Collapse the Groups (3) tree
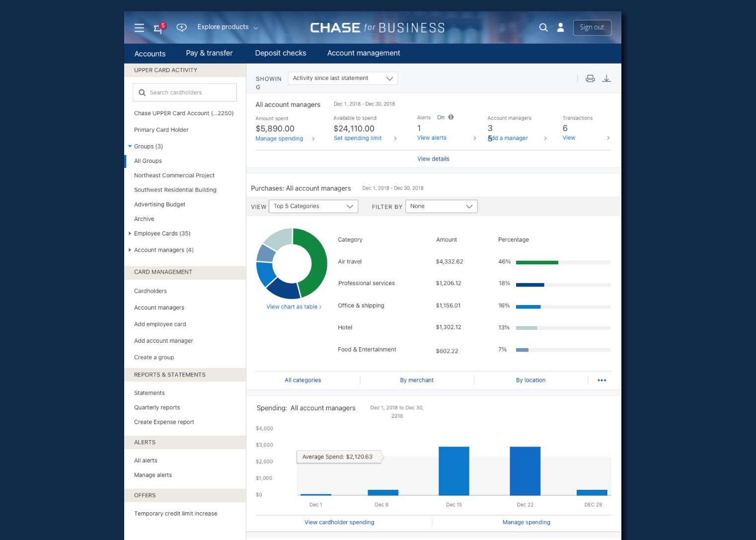 [130, 147]
